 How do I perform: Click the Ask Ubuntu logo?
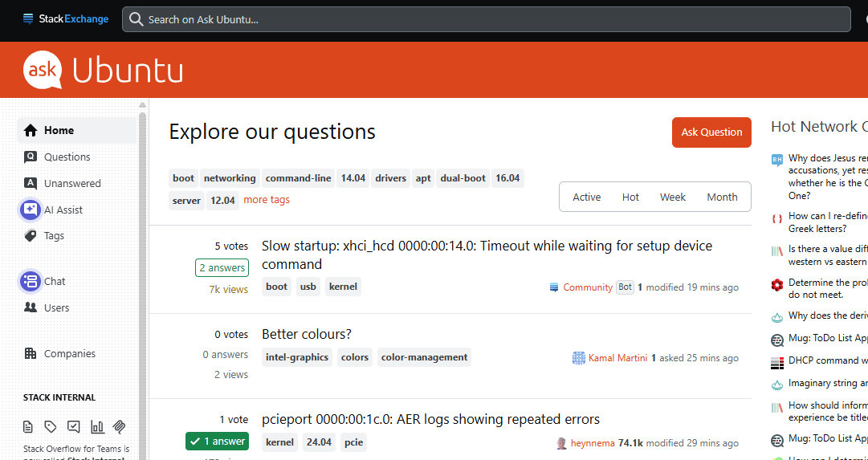coord(103,71)
